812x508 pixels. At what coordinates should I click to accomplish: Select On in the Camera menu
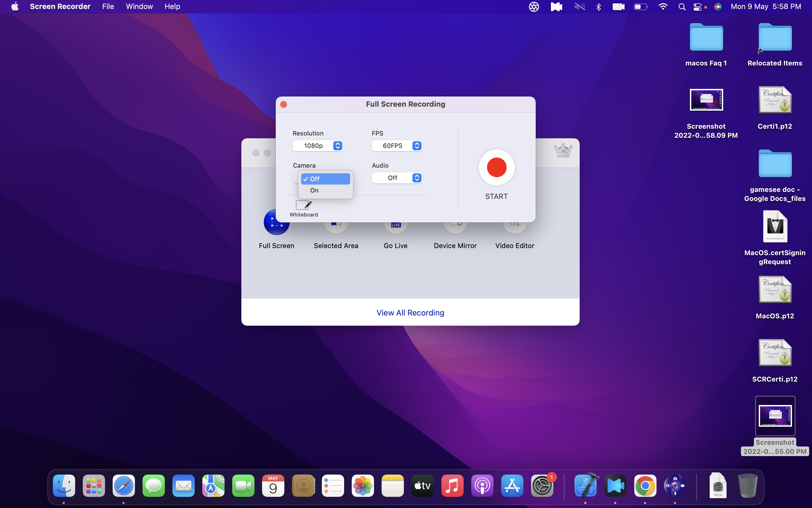point(325,190)
